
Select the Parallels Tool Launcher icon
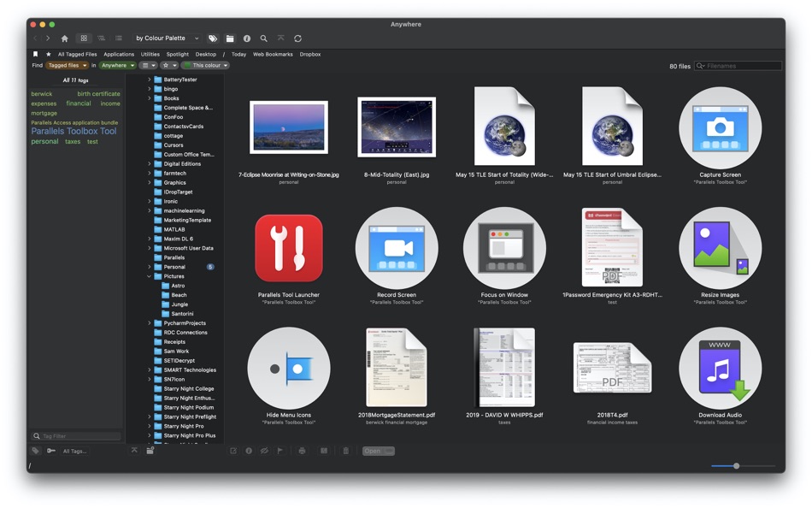[x=289, y=248]
